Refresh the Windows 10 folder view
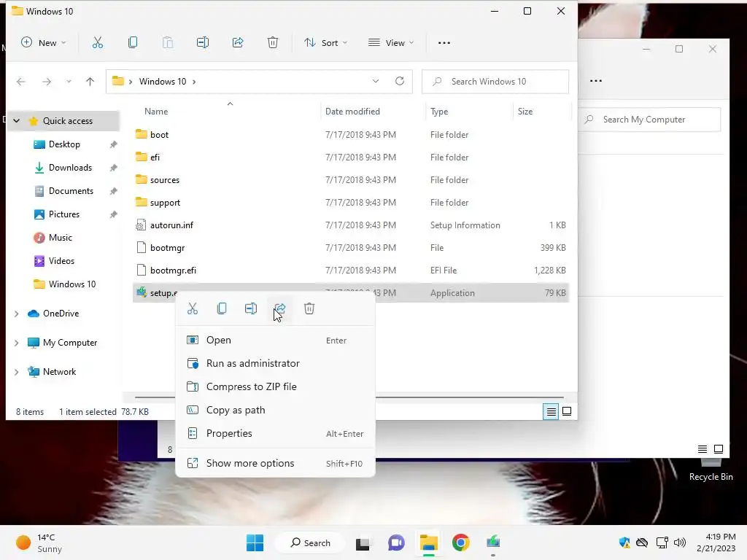747x560 pixels. click(x=400, y=82)
